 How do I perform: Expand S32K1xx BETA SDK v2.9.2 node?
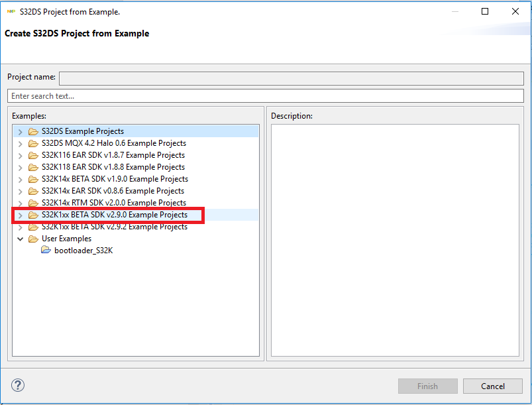[21, 227]
